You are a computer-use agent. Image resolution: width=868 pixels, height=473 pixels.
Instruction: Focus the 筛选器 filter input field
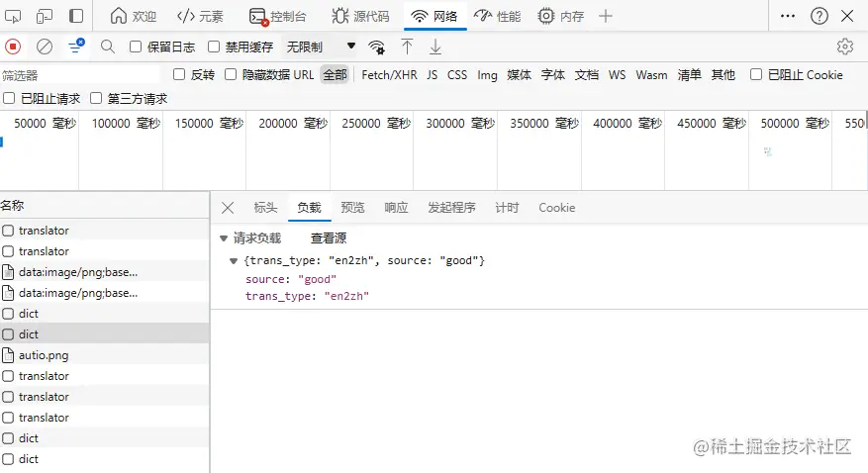pyautogui.click(x=80, y=75)
